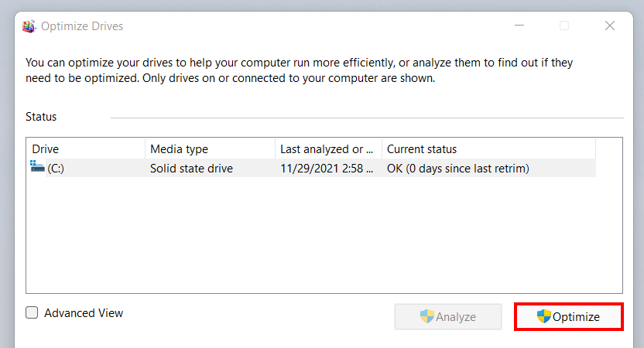
Task: Click the OK (0 days since last retrim) status
Action: (458, 169)
